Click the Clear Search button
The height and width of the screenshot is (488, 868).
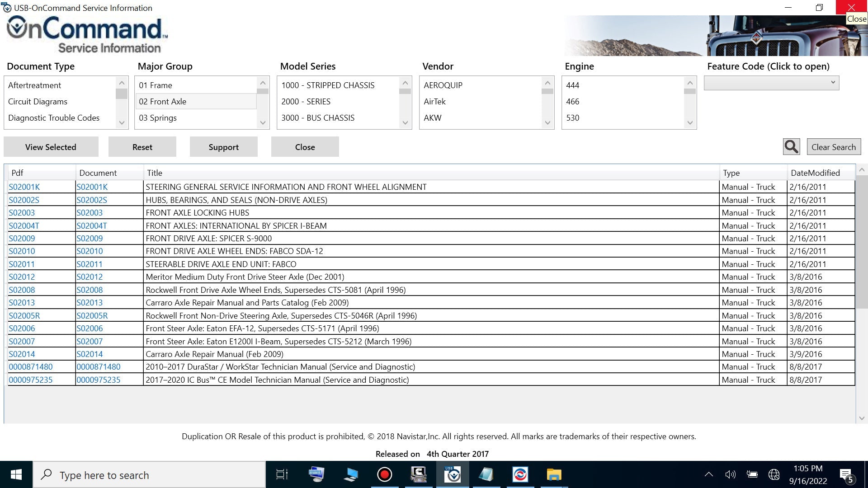[833, 147]
